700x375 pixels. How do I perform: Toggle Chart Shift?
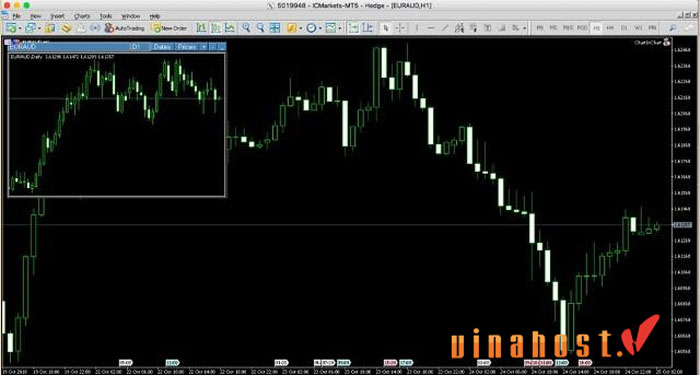pyautogui.click(x=368, y=28)
